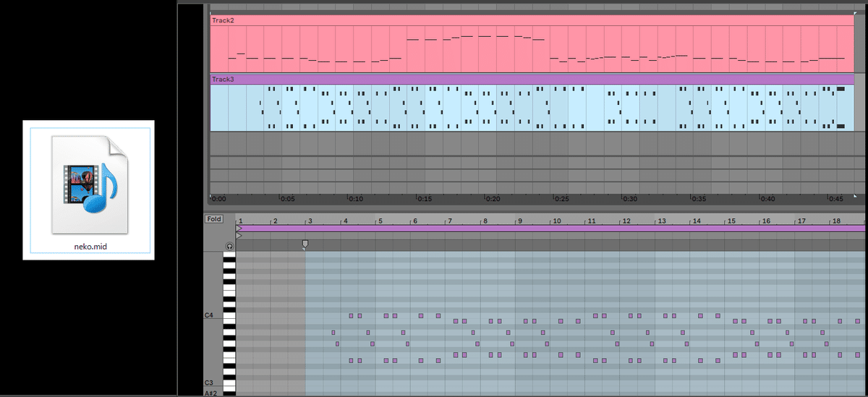Click bar number 4 in piano roll ruler
This screenshot has height=397, width=868.
click(x=346, y=220)
